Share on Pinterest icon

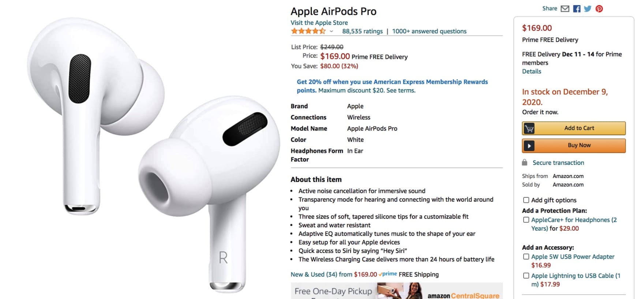pos(599,9)
